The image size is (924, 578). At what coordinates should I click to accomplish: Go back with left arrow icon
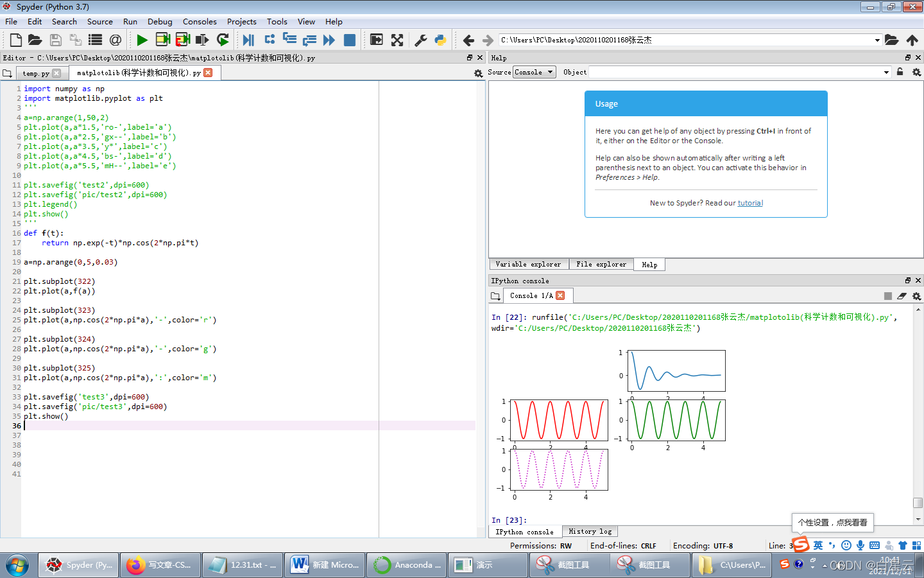tap(468, 40)
